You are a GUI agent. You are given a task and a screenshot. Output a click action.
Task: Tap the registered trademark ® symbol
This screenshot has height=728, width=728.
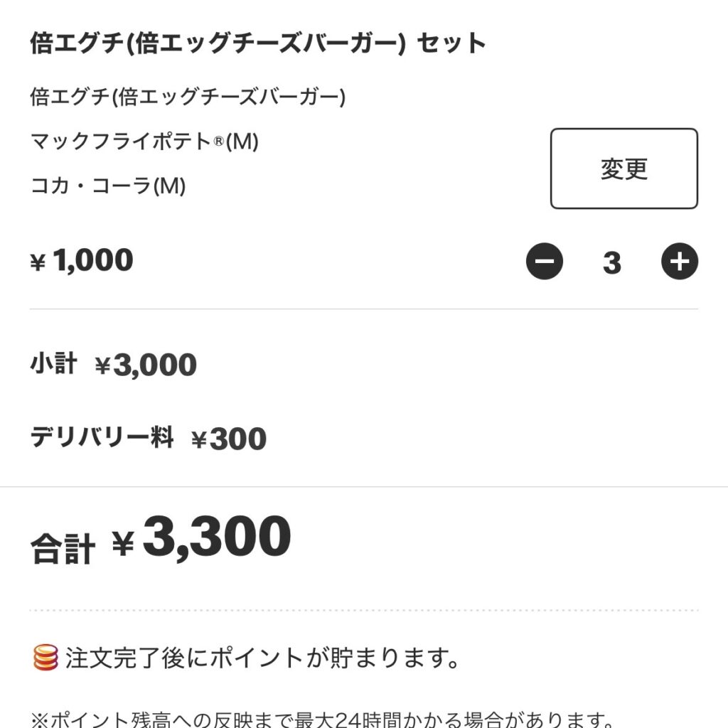coord(220,141)
